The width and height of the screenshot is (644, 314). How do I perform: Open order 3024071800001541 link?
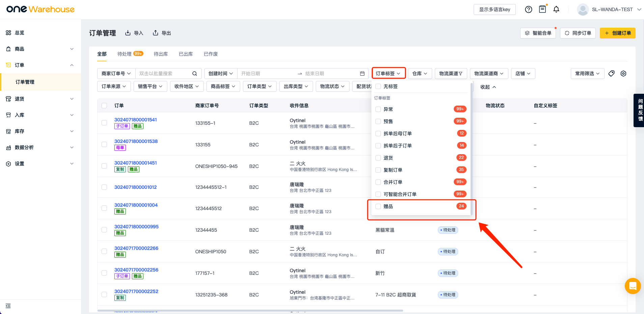click(x=136, y=120)
